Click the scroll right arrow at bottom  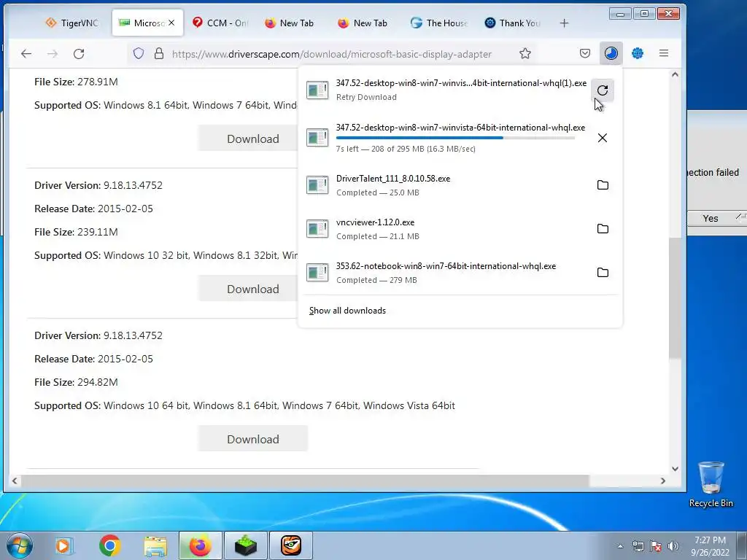[x=662, y=481]
